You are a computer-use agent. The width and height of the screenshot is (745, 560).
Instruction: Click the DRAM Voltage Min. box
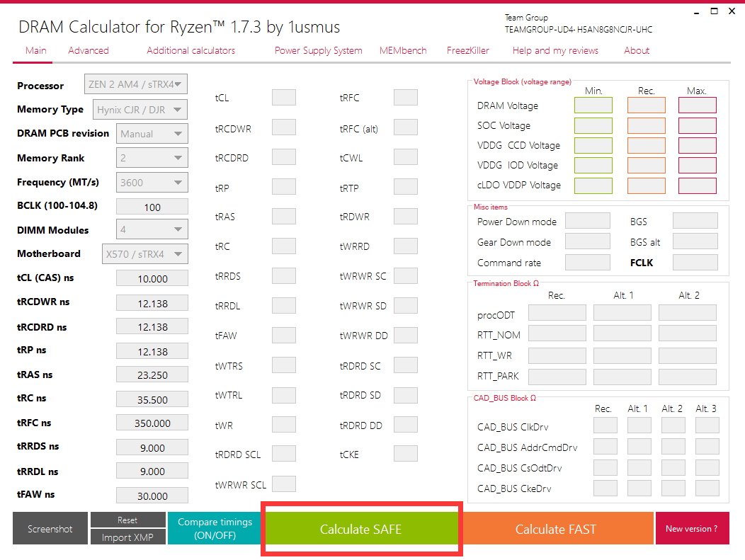(593, 105)
